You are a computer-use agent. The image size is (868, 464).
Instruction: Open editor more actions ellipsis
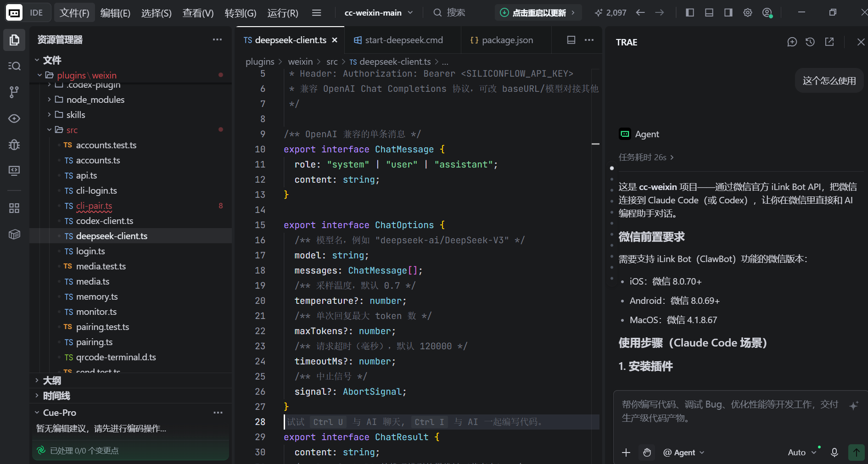(589, 40)
